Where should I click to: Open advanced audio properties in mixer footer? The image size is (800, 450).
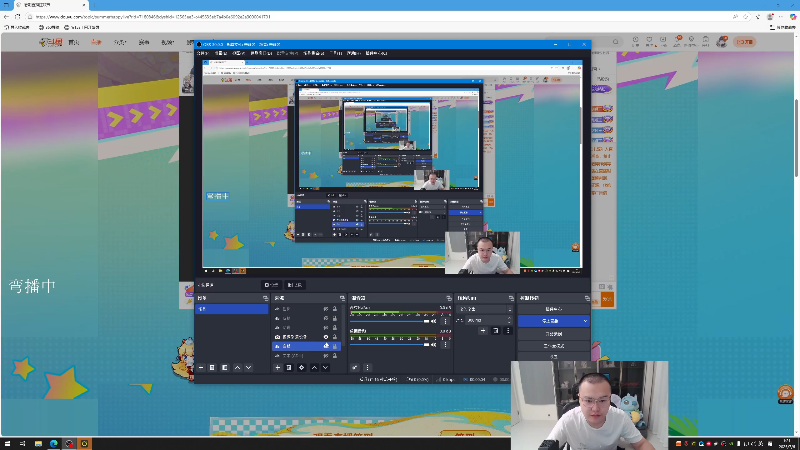point(355,367)
